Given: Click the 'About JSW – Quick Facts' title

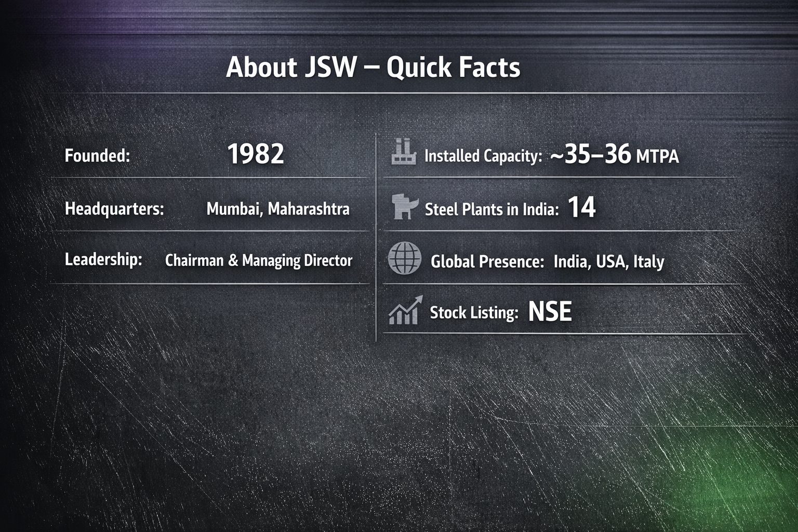Looking at the screenshot, I should (x=373, y=68).
